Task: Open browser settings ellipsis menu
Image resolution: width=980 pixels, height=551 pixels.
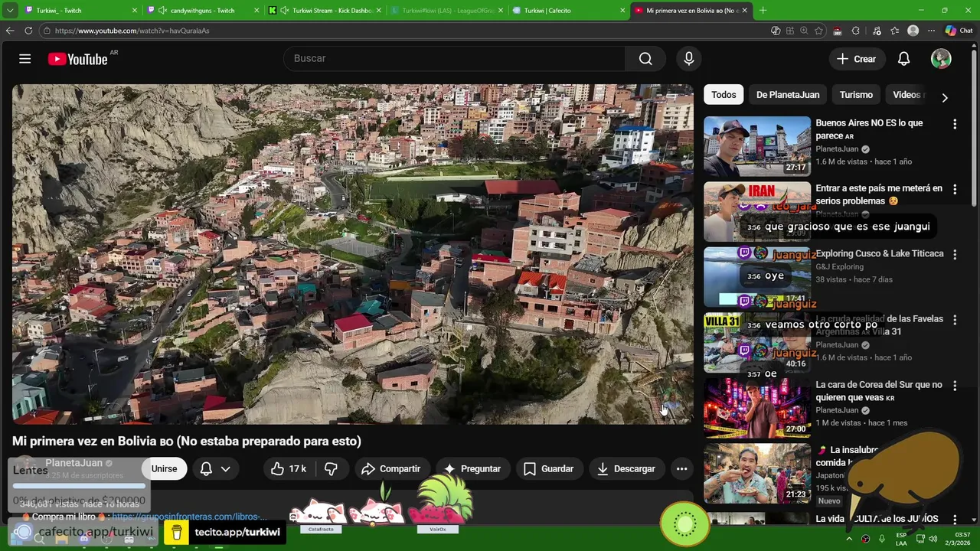Action: [x=931, y=31]
